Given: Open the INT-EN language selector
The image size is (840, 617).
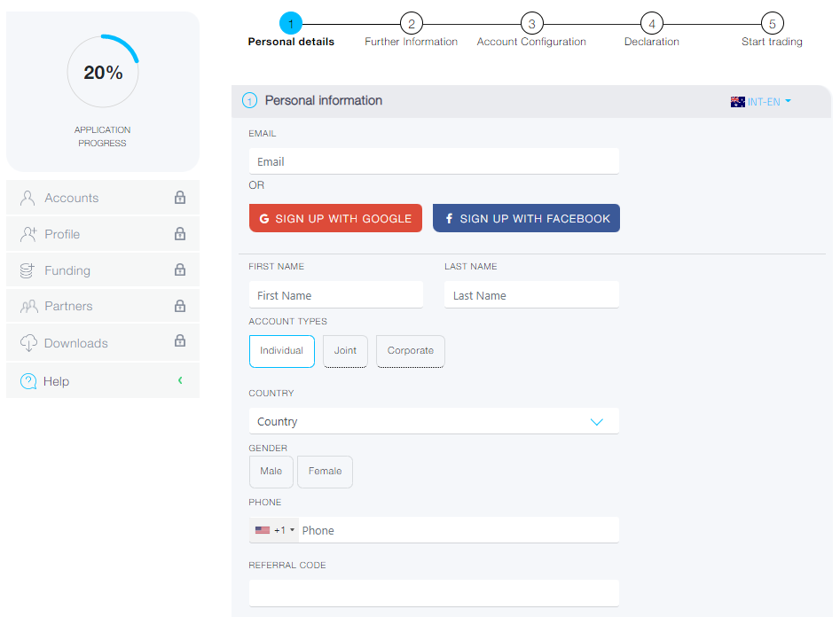Looking at the screenshot, I should pyautogui.click(x=761, y=102).
